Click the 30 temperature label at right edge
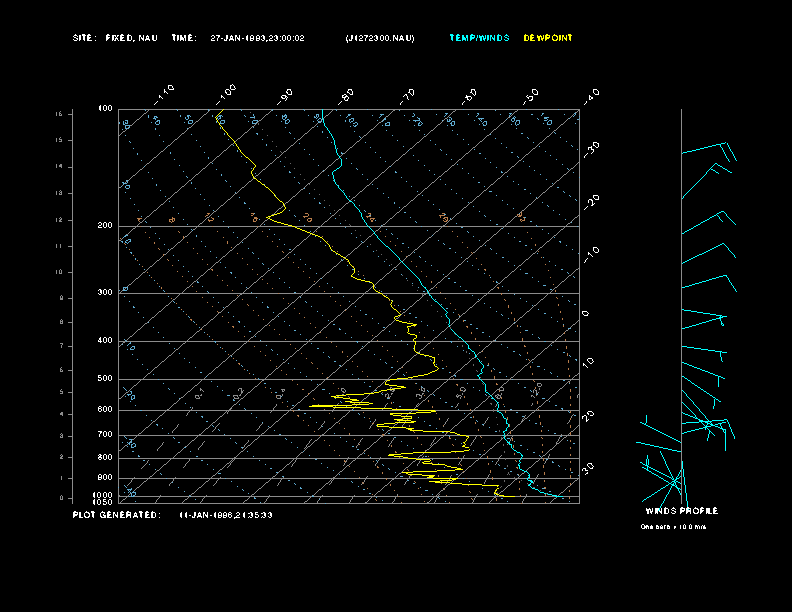The image size is (792, 612). pyautogui.click(x=590, y=467)
